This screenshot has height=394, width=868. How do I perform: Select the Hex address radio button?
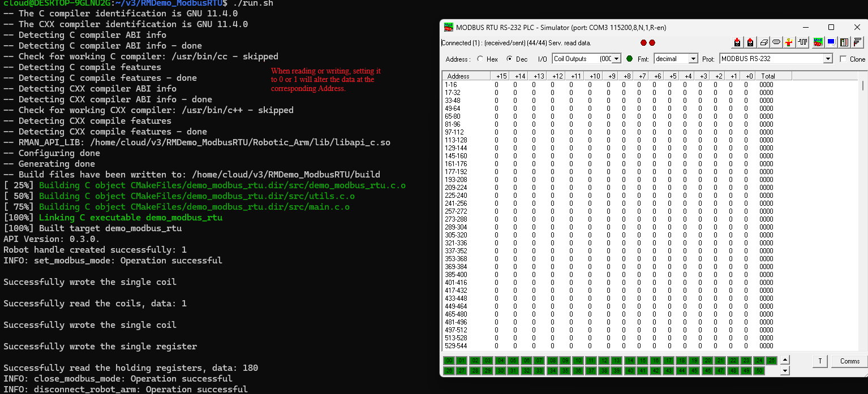pyautogui.click(x=480, y=59)
